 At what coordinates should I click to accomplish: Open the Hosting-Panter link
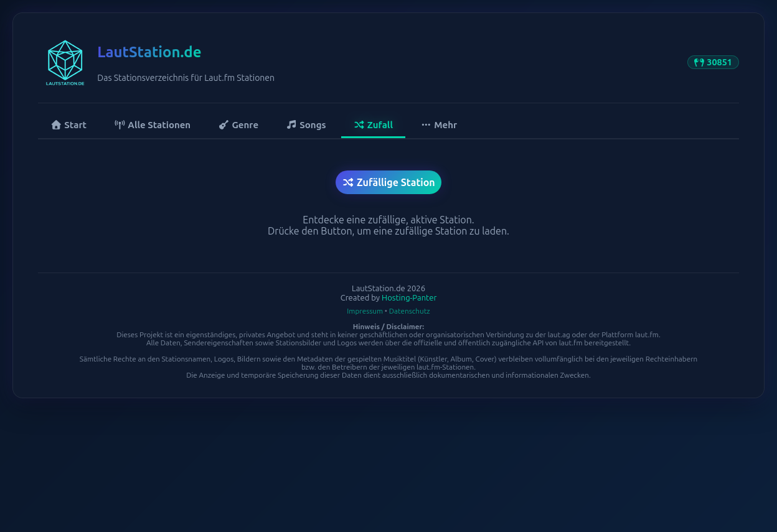coord(409,298)
